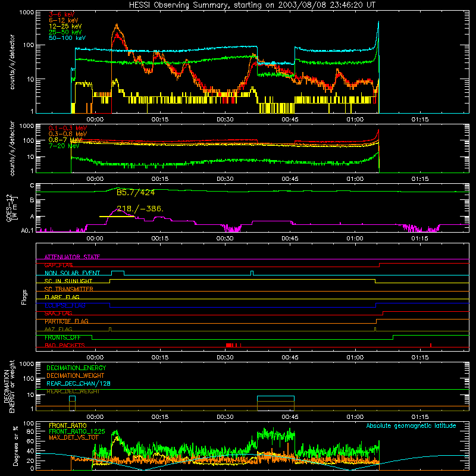476x476 pixels.
Task: Click the 7-20 MeV legend entry
Action: tap(64, 146)
